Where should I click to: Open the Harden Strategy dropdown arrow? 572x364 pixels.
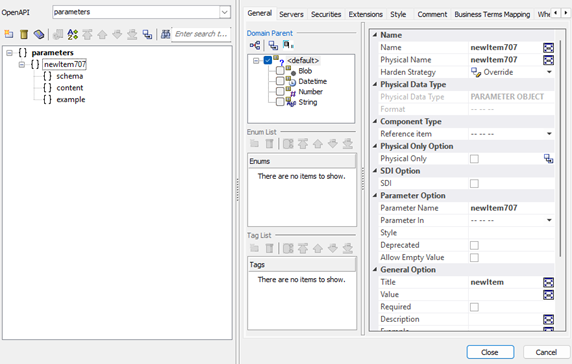549,72
